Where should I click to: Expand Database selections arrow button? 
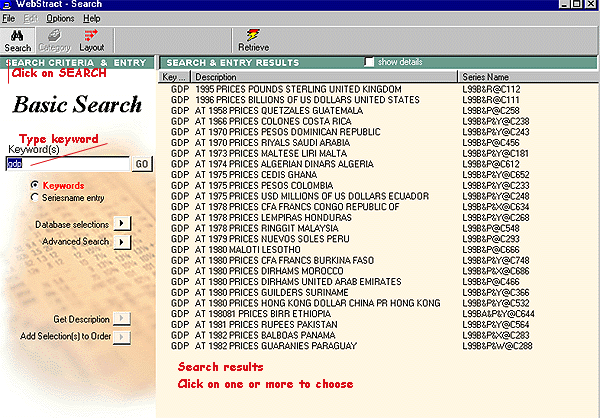click(x=123, y=224)
